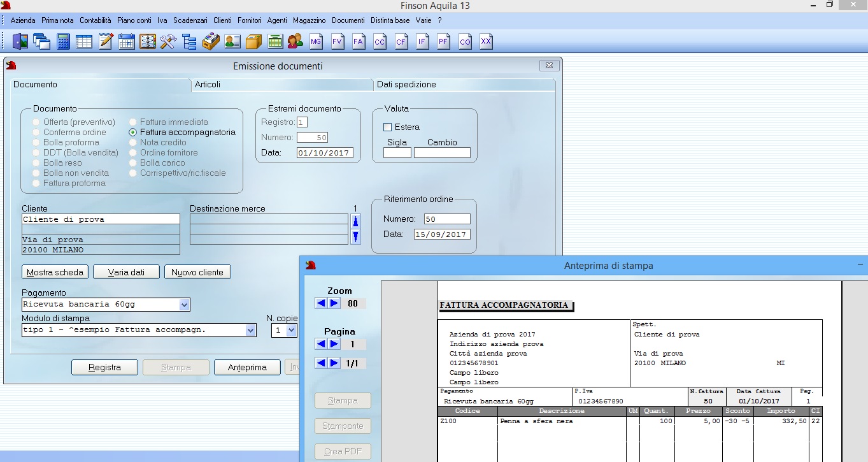Click the Registra button

(104, 368)
